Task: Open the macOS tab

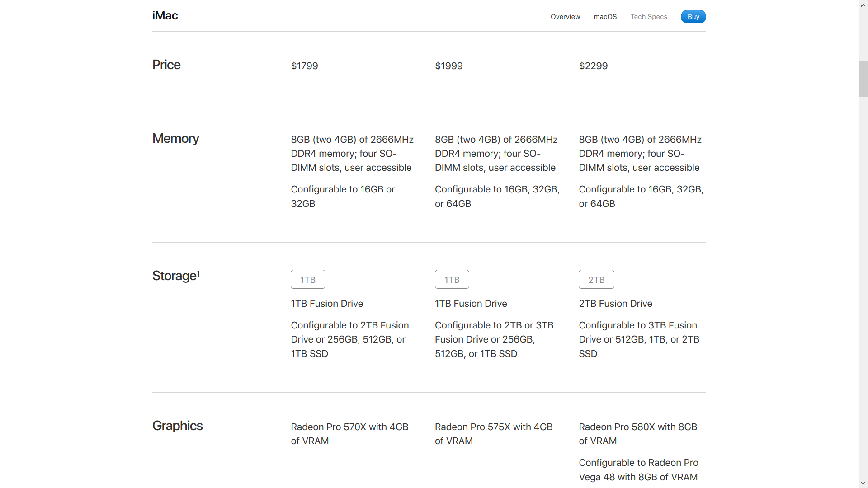Action: [x=605, y=17]
